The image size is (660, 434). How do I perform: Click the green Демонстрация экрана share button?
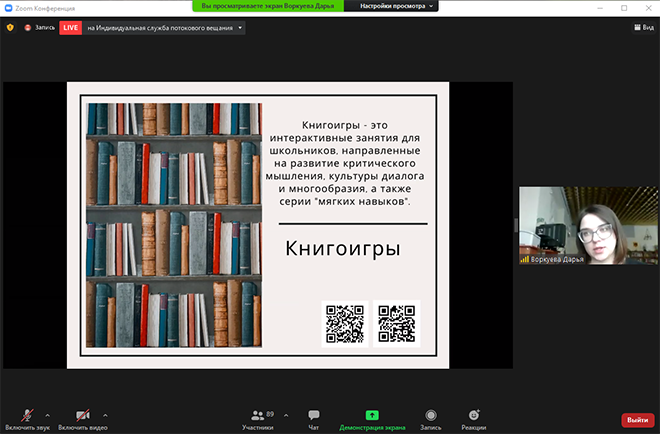372,418
